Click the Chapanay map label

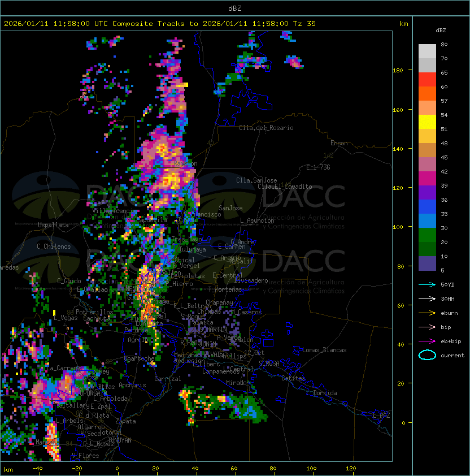pos(219,302)
